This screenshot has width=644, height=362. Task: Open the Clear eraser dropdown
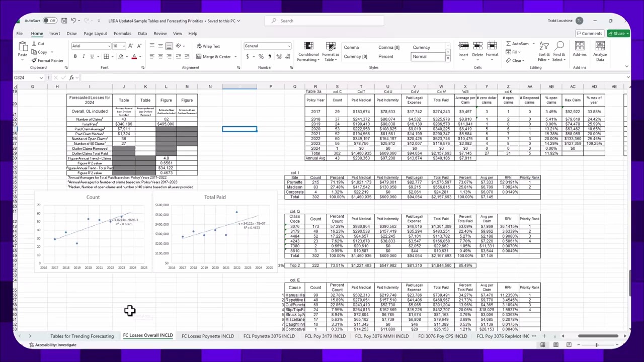point(516,60)
